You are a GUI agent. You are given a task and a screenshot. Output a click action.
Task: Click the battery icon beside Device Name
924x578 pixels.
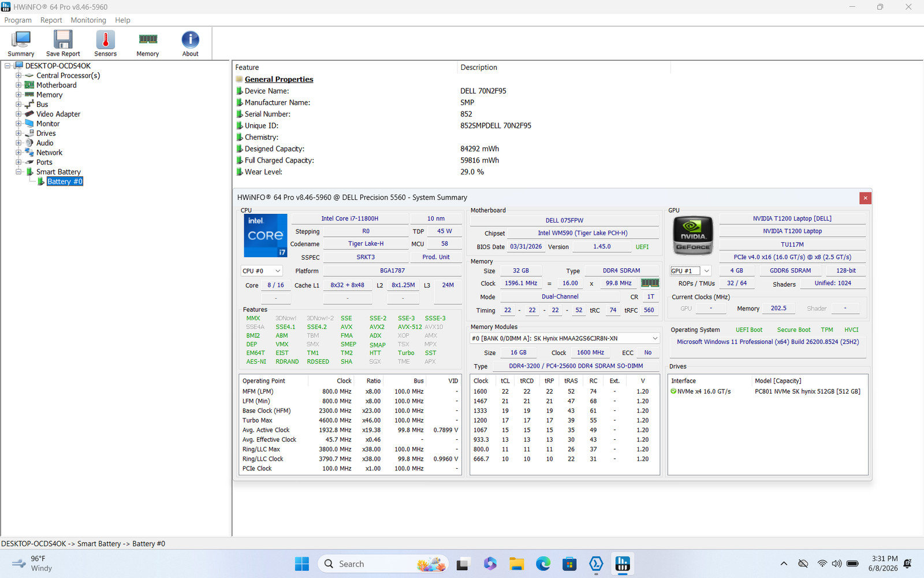pyautogui.click(x=239, y=91)
